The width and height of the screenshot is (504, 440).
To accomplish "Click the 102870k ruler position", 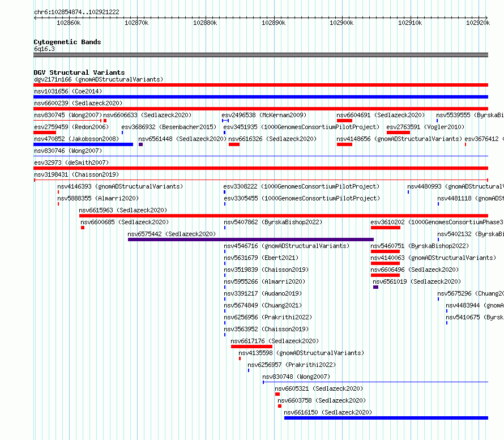I will click(x=136, y=23).
